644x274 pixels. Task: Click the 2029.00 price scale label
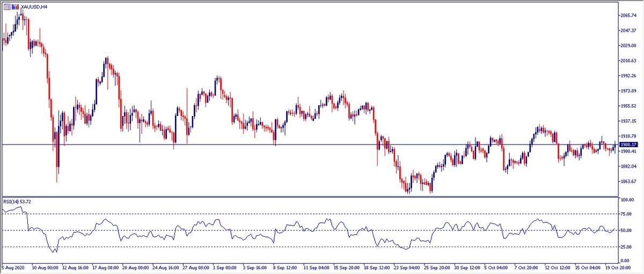coord(628,46)
